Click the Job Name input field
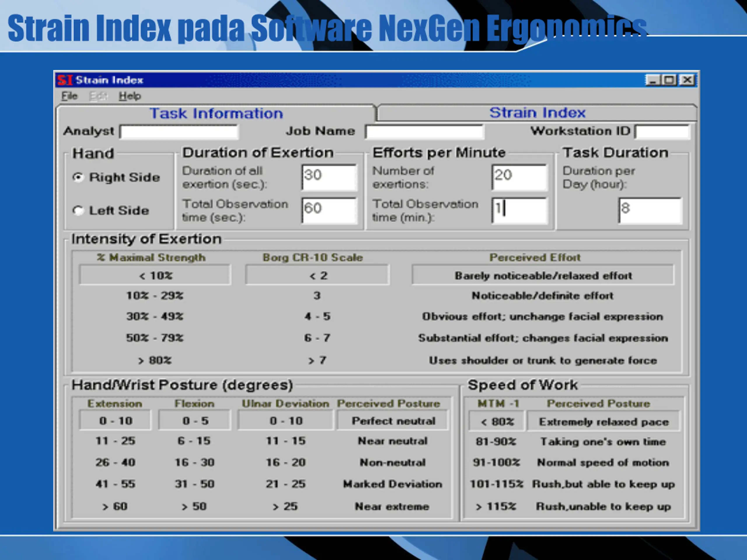Screen dimensions: 747x560 click(x=425, y=132)
